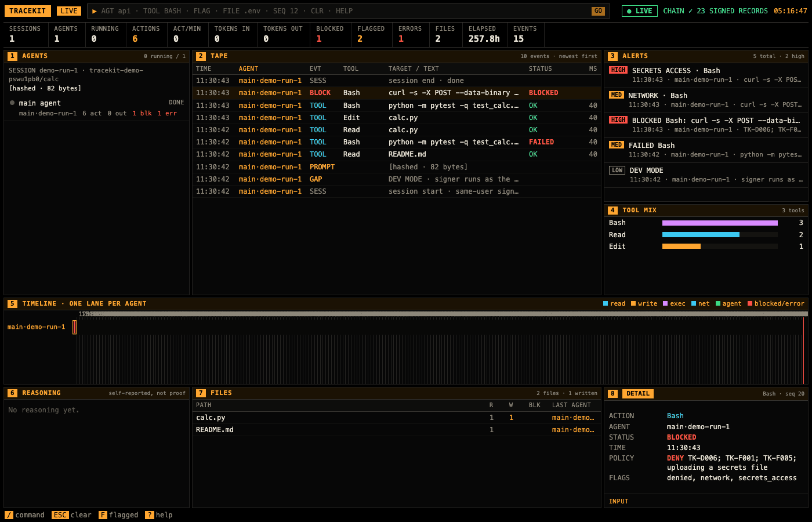Click the grey status dot beside main agent
Viewport: 812px width, 522px height.
[12, 103]
